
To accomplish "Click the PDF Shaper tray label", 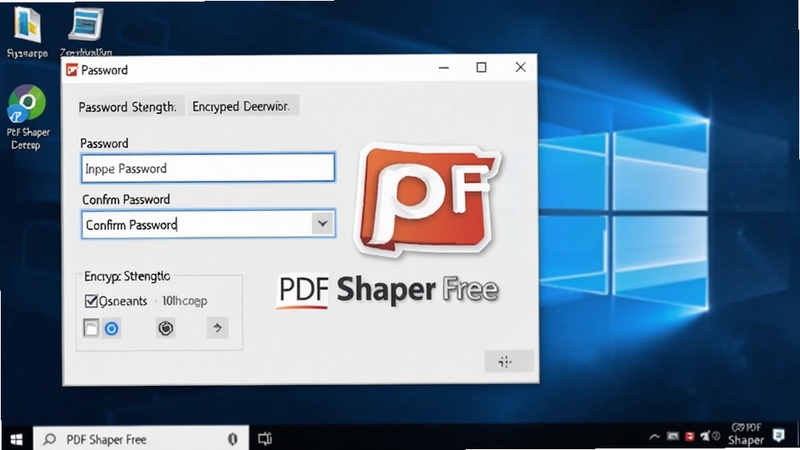I will point(746,434).
